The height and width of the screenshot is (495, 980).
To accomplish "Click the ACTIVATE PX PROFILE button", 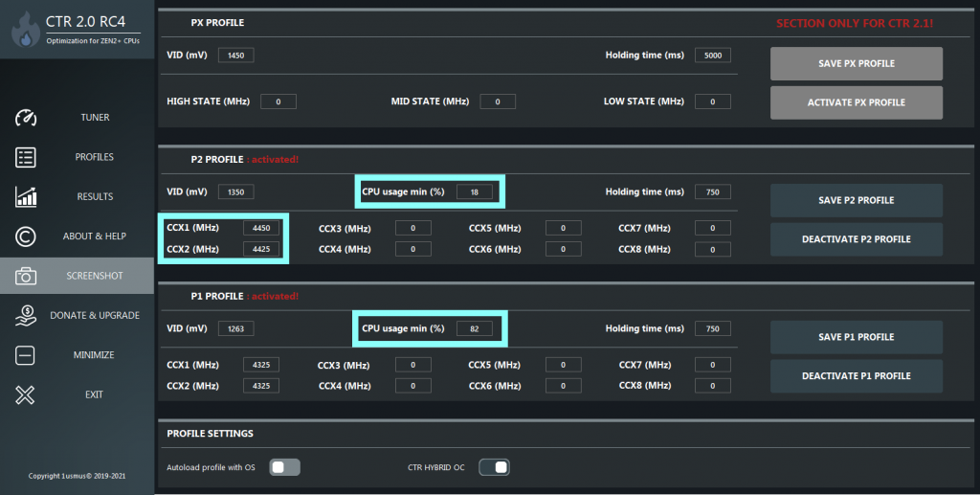I will coord(856,102).
